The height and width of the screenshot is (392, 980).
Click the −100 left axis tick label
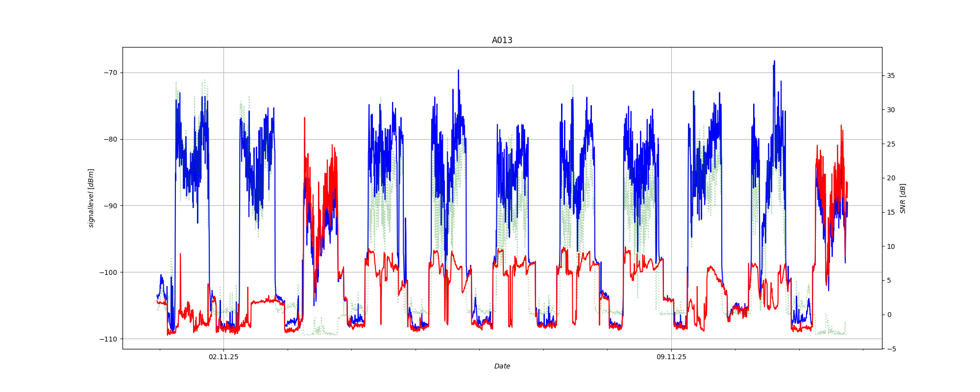pyautogui.click(x=108, y=272)
